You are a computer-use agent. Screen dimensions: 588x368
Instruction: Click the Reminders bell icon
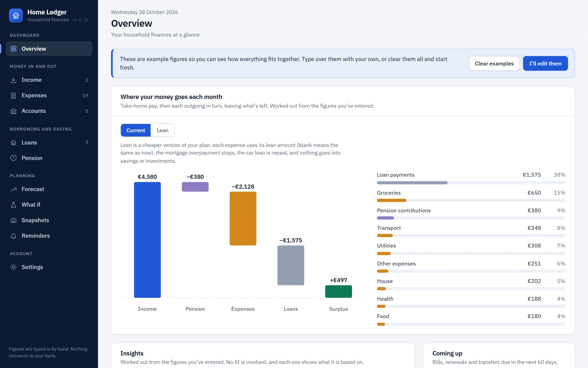point(13,236)
